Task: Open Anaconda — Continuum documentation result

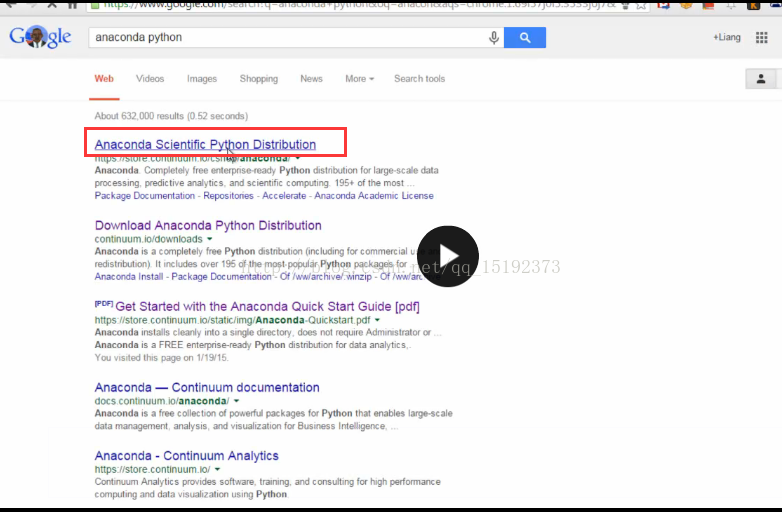Action: click(x=207, y=387)
